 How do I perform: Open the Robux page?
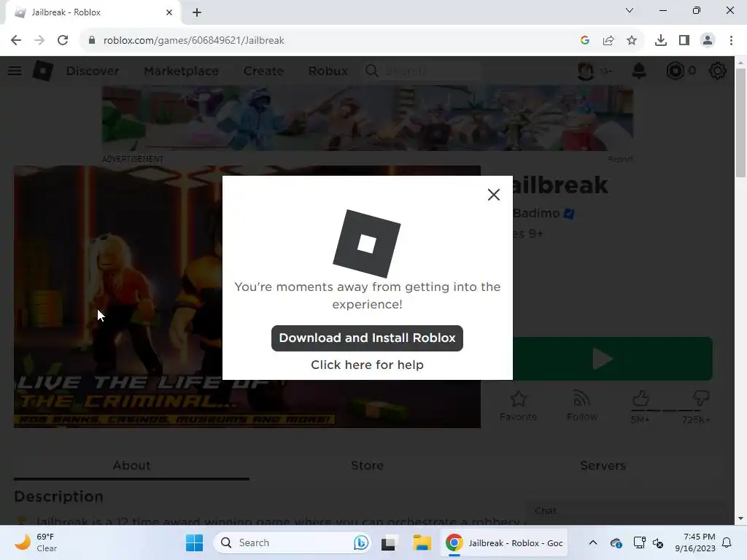click(x=328, y=71)
